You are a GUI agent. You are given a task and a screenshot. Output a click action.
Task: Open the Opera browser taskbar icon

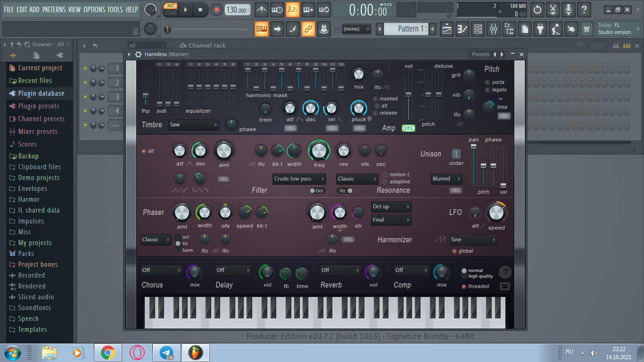tap(137, 352)
